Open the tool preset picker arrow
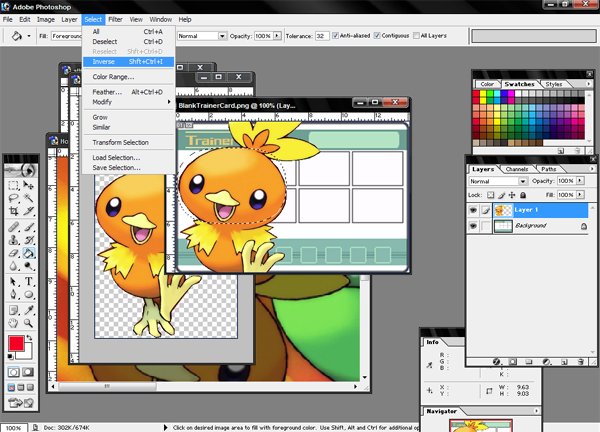 29,36
